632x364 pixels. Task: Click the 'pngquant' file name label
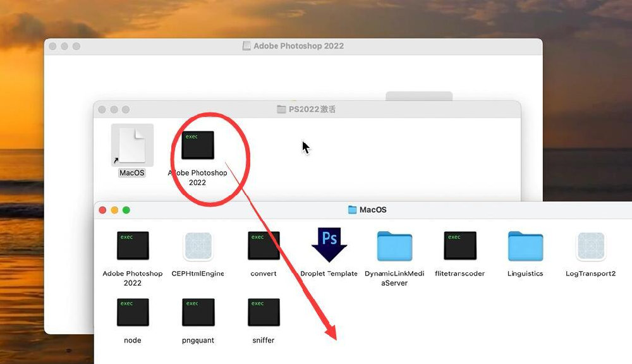coord(198,340)
